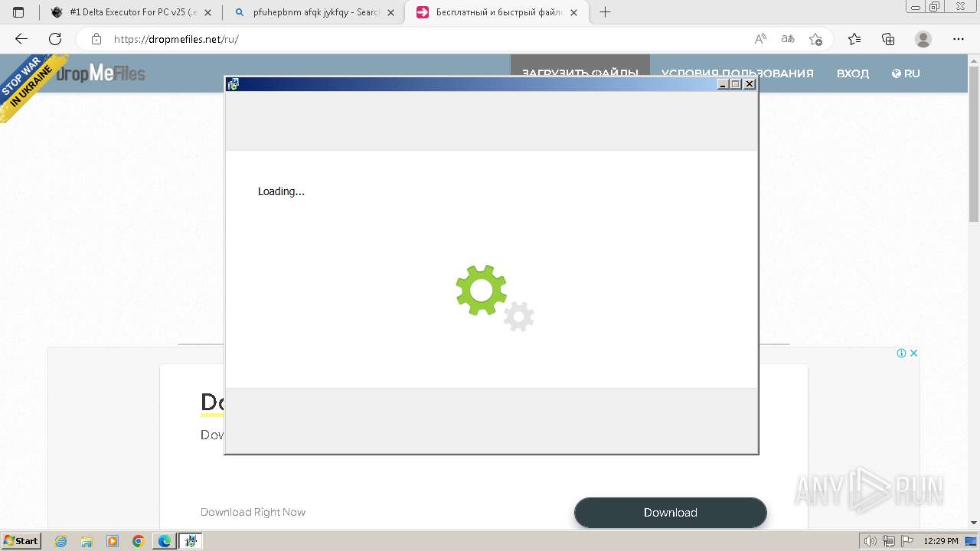980x551 pixels.
Task: Reload the page with refresh icon
Action: pos(55,39)
